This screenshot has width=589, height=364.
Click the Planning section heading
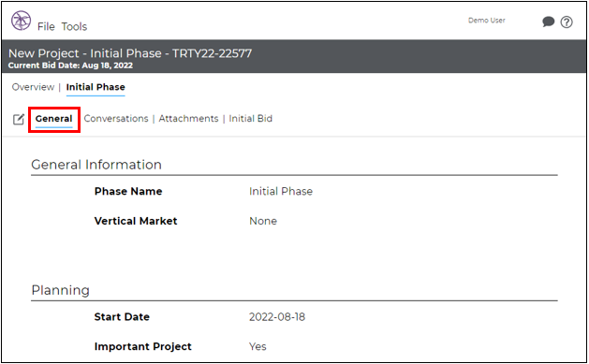tap(61, 290)
